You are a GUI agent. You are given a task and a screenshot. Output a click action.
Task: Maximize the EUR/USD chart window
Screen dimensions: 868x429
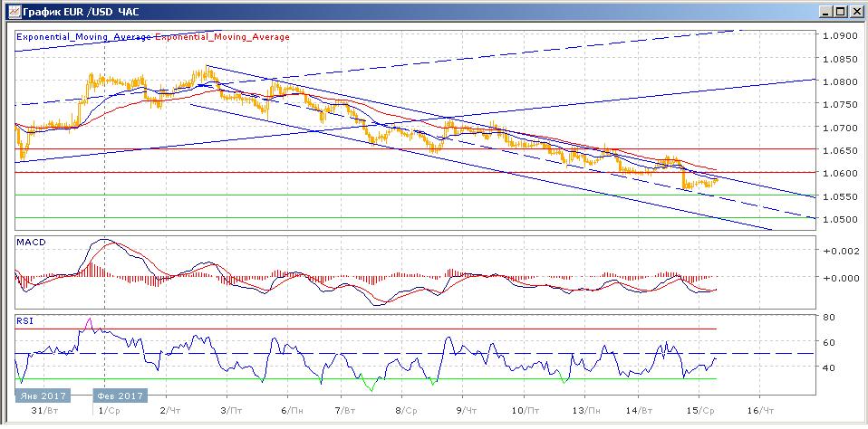pos(840,11)
